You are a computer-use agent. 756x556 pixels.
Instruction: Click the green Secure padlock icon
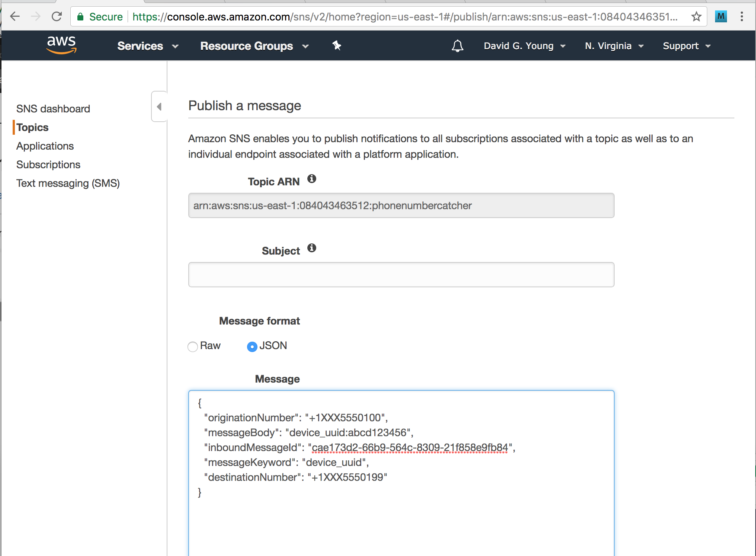pos(80,17)
